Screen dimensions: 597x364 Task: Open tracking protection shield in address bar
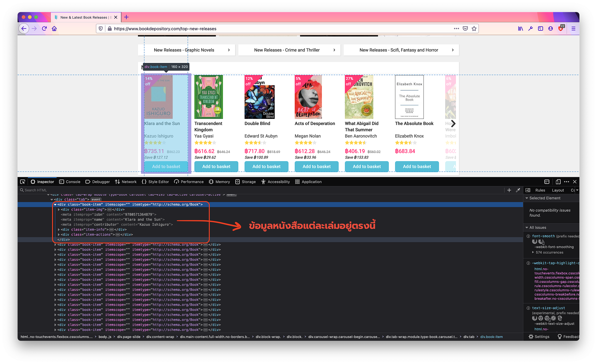coord(101,29)
